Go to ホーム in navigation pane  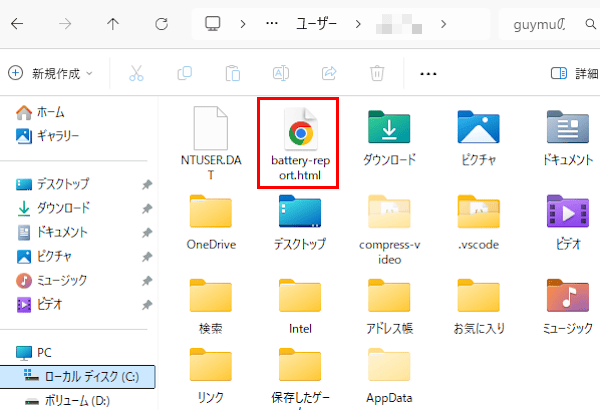[40, 112]
